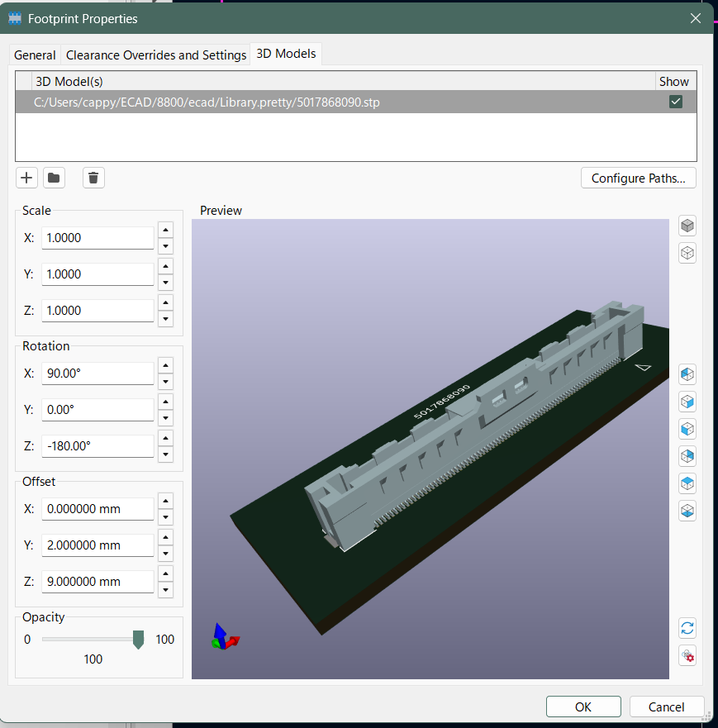Confirm the dialog with OK
Screen dimensions: 718x728
tap(582, 707)
